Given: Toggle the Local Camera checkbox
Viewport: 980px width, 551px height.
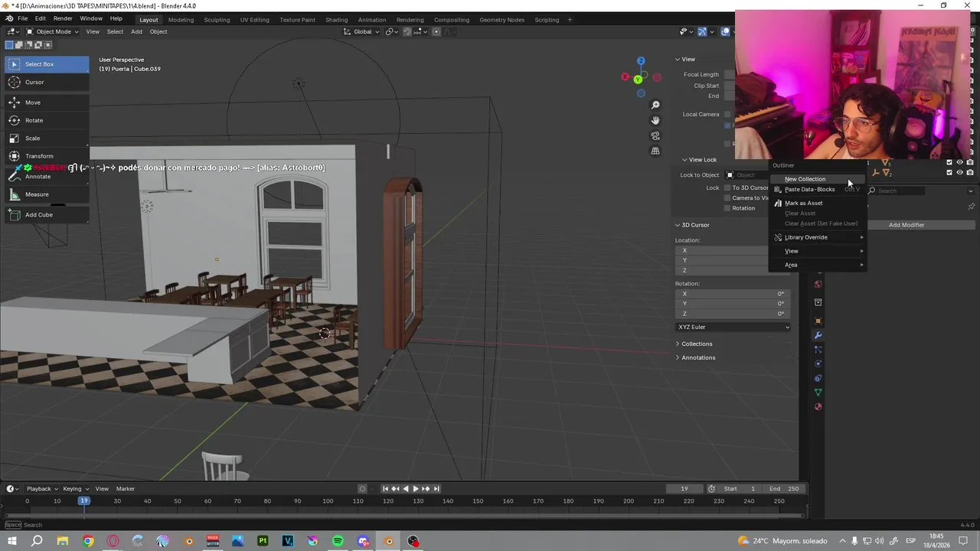Looking at the screenshot, I should click(727, 115).
